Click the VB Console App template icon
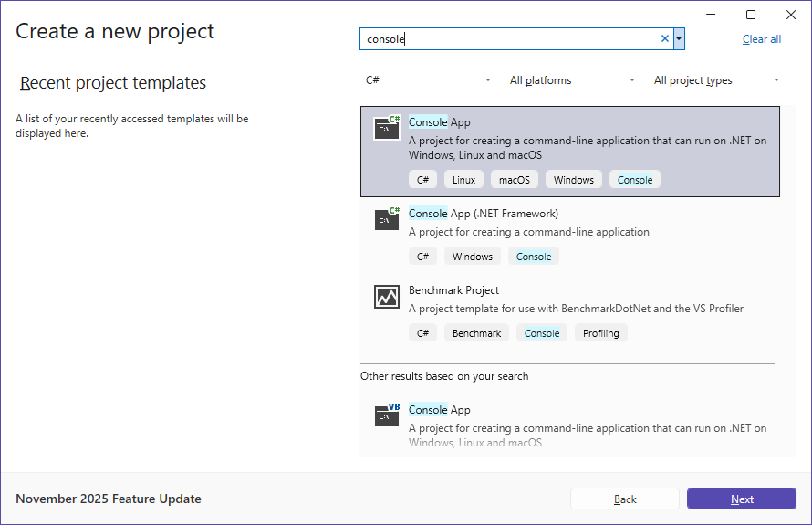The width and height of the screenshot is (812, 525). pos(387,415)
